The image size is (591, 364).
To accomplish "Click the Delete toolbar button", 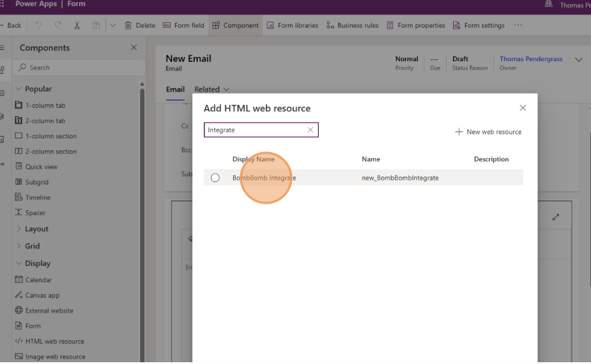I will [x=140, y=25].
